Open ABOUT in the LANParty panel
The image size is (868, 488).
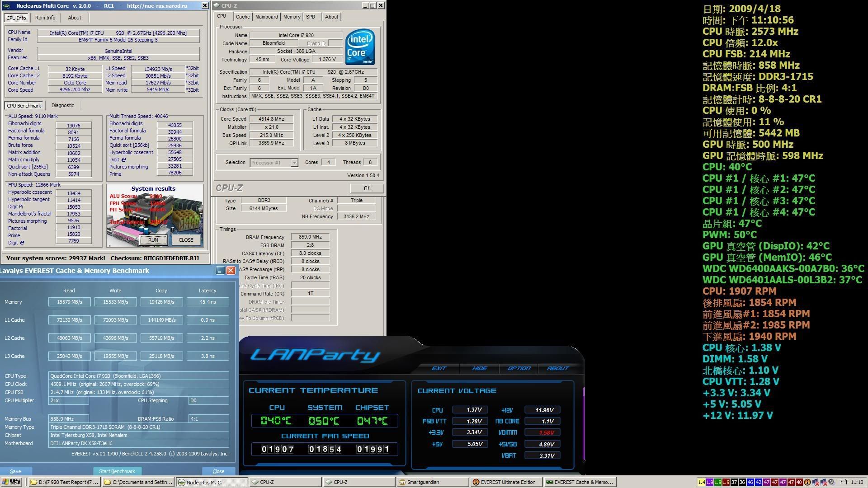pos(557,368)
